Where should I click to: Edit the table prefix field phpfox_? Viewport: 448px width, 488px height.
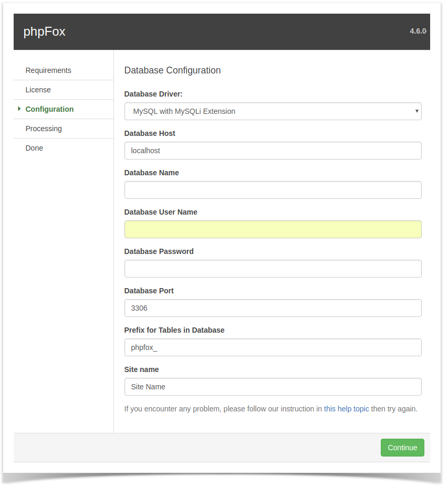click(x=273, y=347)
